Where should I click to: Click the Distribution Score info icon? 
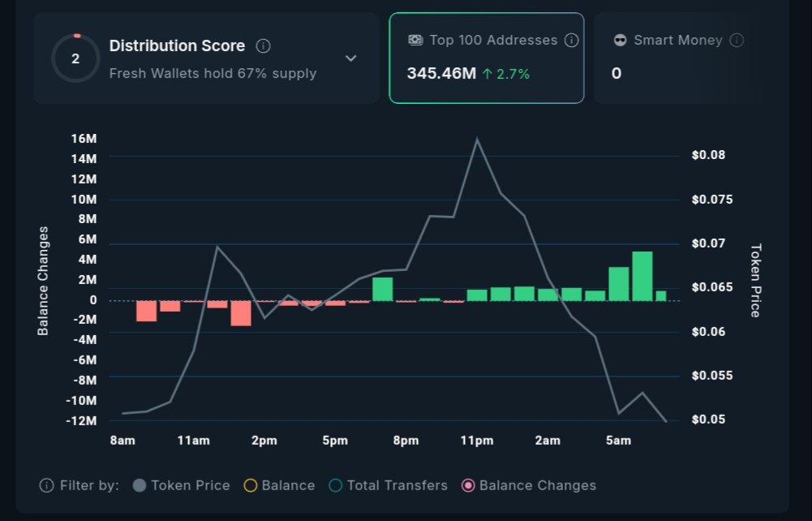point(263,46)
